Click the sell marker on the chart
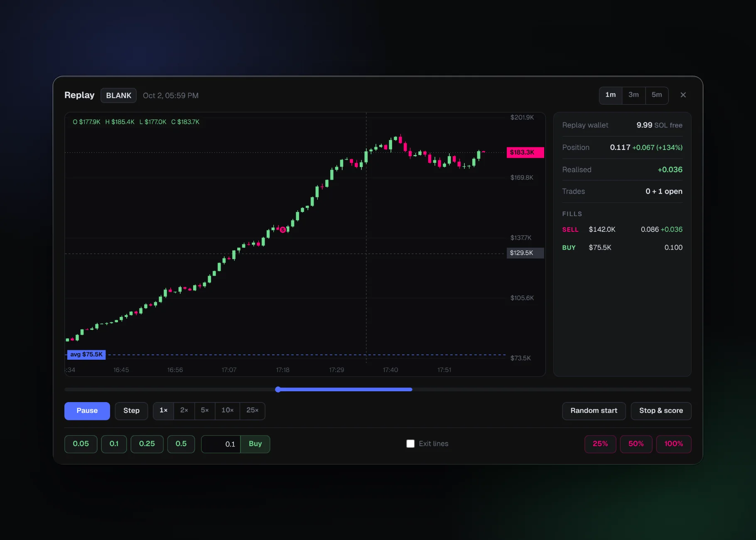The width and height of the screenshot is (756, 540). [283, 230]
